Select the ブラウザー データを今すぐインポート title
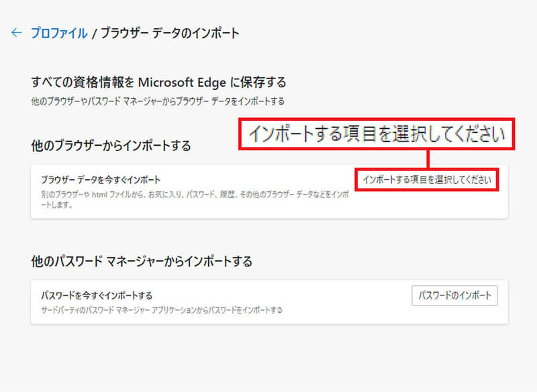The image size is (537, 392). pos(101,180)
